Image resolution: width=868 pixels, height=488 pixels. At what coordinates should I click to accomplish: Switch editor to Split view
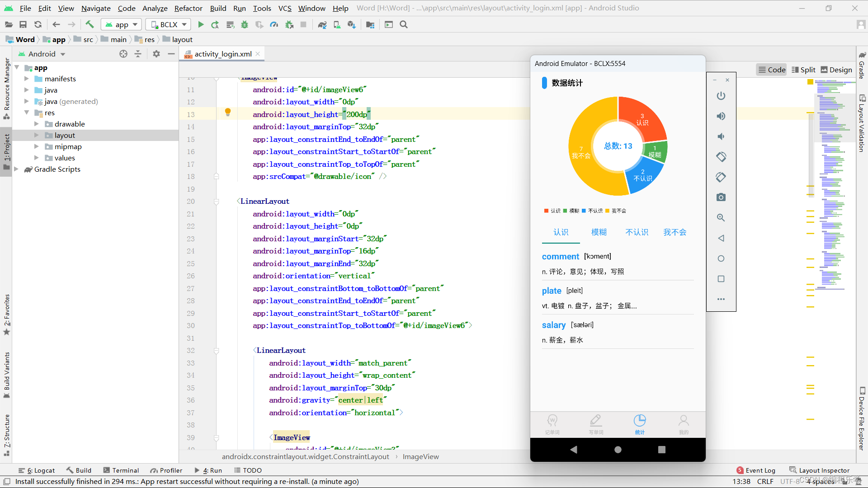(x=803, y=70)
